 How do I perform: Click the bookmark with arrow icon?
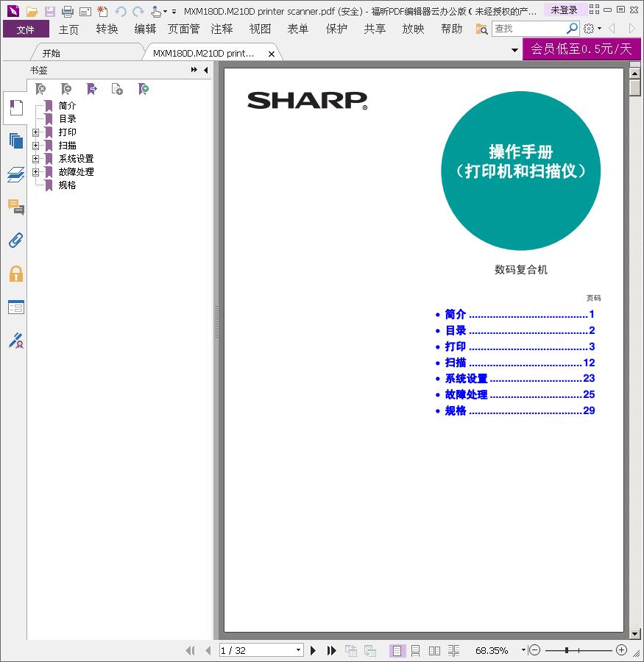click(x=92, y=89)
